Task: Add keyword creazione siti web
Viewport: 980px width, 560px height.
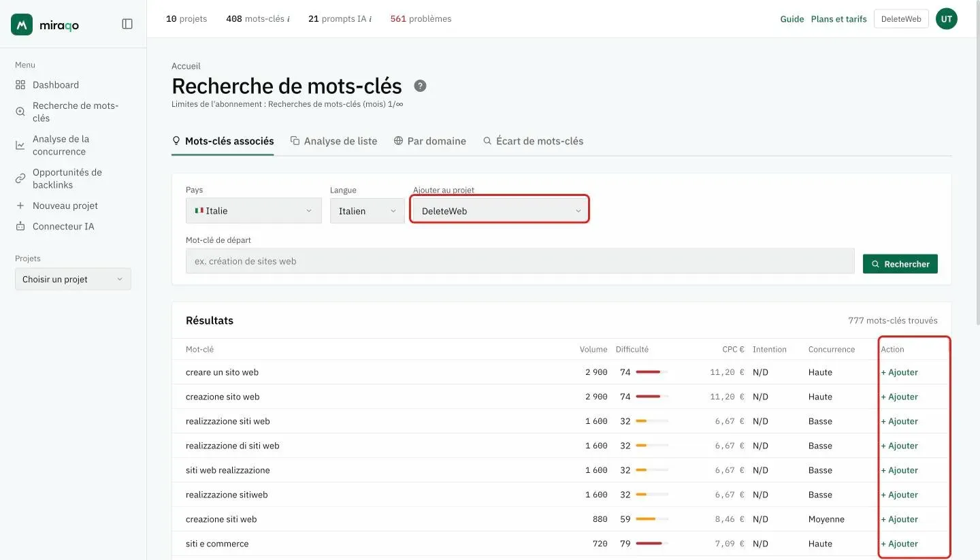Action: pyautogui.click(x=899, y=519)
